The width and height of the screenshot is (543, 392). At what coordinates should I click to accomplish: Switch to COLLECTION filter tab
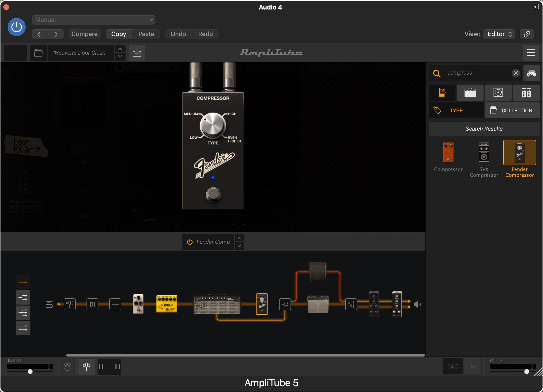pyautogui.click(x=512, y=110)
